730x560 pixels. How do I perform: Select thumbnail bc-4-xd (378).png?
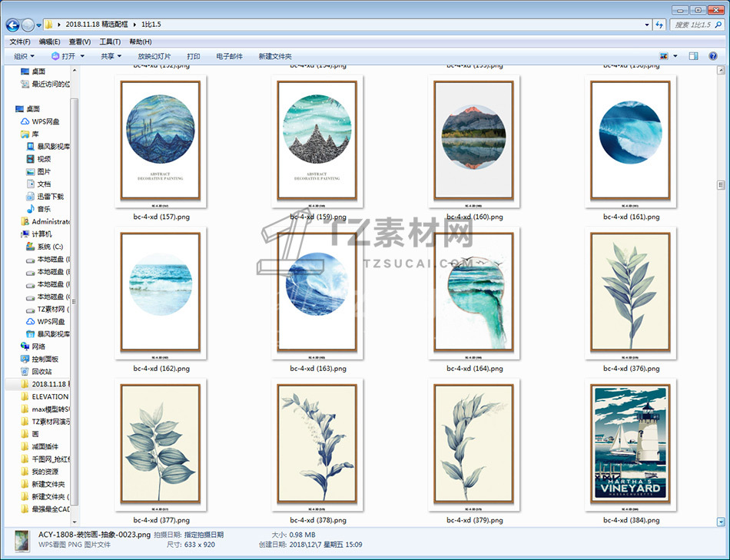(x=317, y=445)
